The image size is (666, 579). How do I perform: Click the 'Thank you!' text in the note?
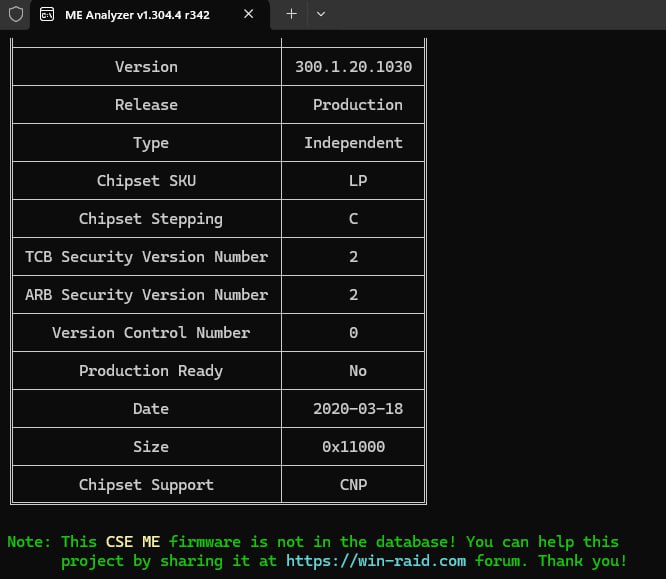tap(582, 561)
